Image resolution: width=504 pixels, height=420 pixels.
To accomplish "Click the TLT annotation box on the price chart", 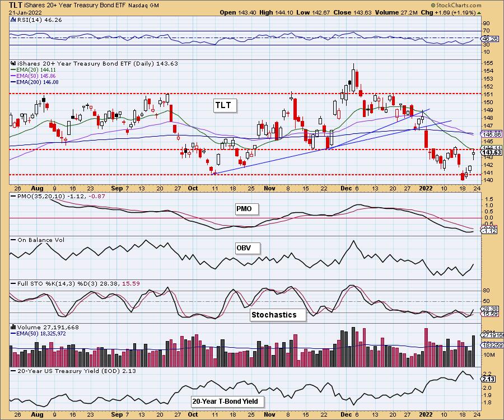I will tap(225, 105).
